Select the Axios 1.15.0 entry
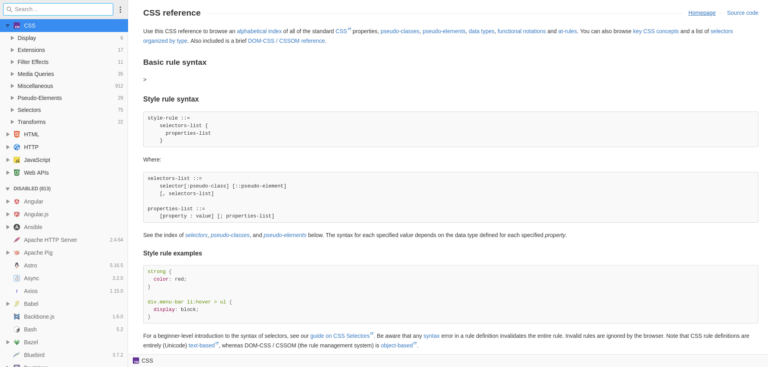 (64, 291)
